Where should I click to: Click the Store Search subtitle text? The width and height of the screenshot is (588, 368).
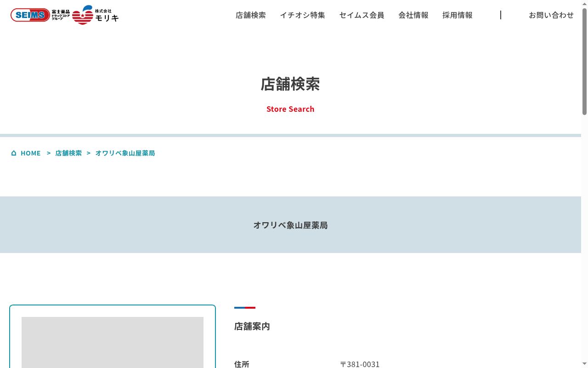[290, 109]
